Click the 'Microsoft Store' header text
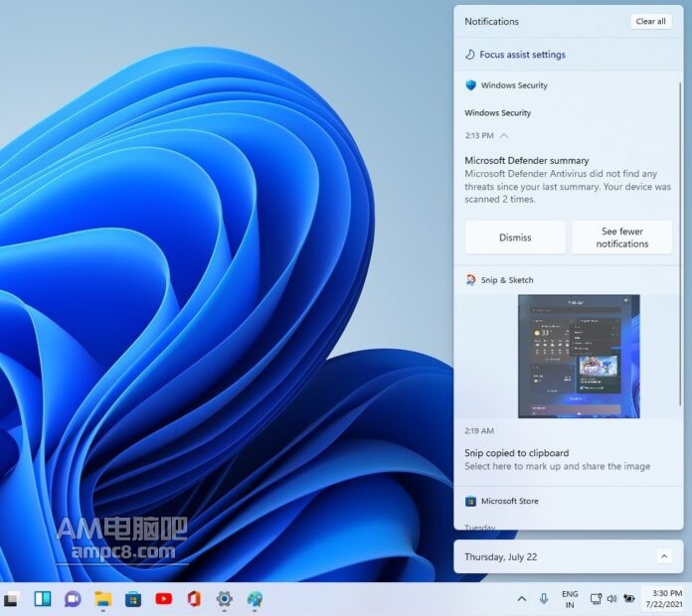692x616 pixels. click(x=510, y=501)
